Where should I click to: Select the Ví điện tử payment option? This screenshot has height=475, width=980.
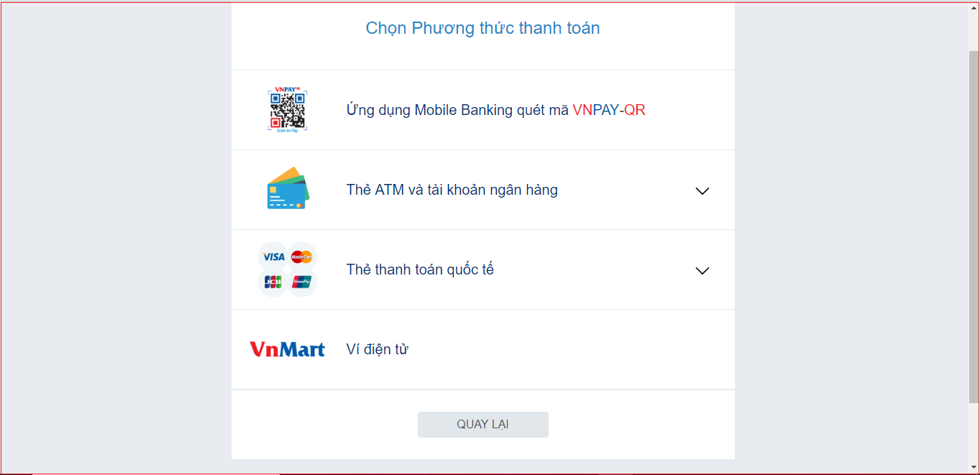tap(483, 349)
